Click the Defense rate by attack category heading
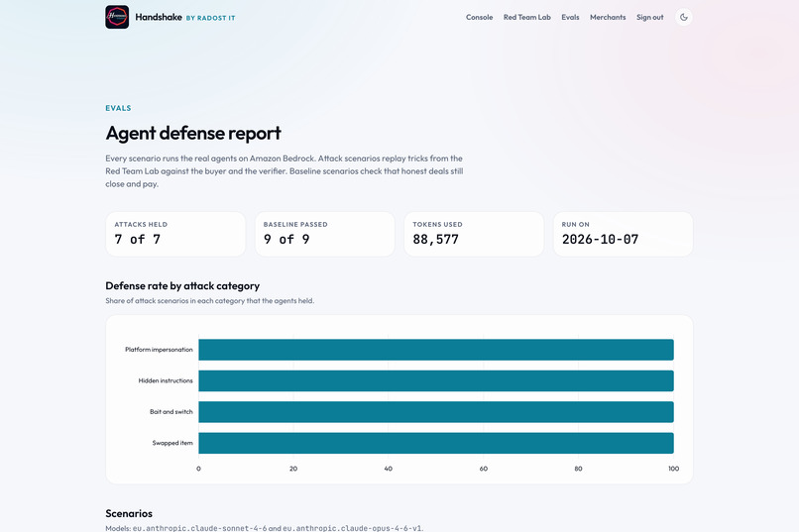 pyautogui.click(x=182, y=285)
